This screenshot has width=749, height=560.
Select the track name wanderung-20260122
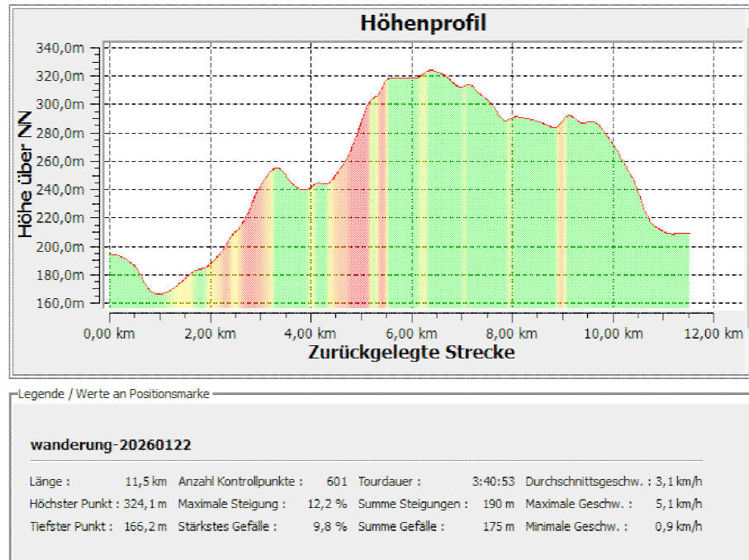click(x=111, y=445)
